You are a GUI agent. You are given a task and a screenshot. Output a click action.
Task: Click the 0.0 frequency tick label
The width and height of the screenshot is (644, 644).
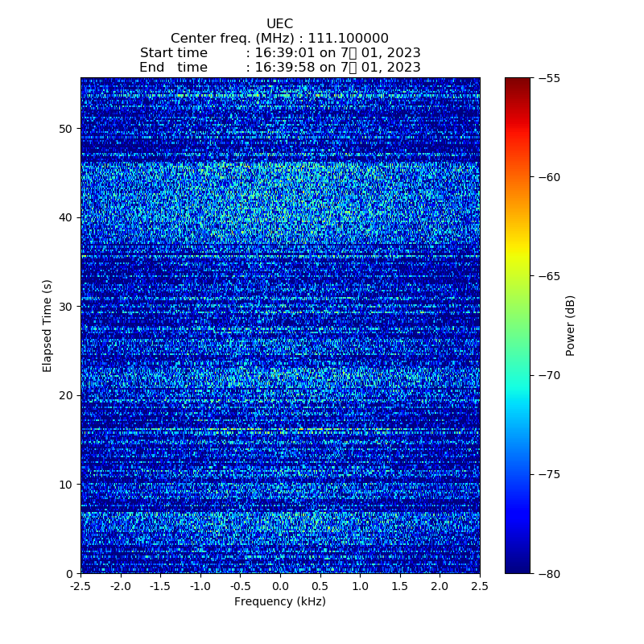(280, 587)
